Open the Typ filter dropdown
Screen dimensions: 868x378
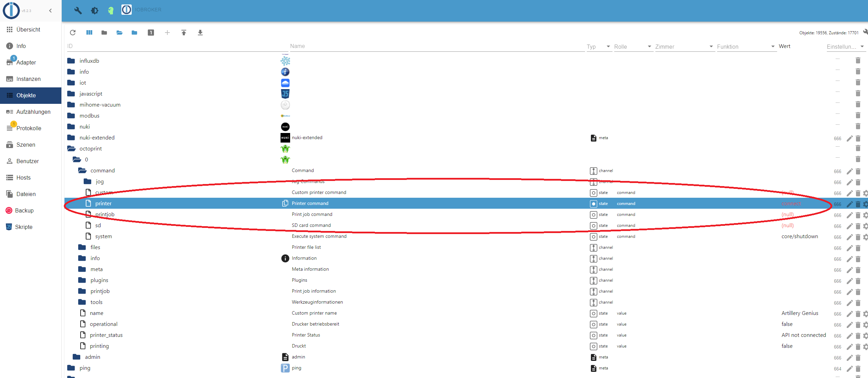[598, 47]
